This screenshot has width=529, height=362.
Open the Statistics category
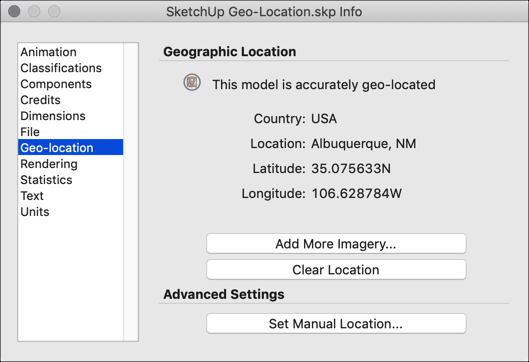coord(71,179)
